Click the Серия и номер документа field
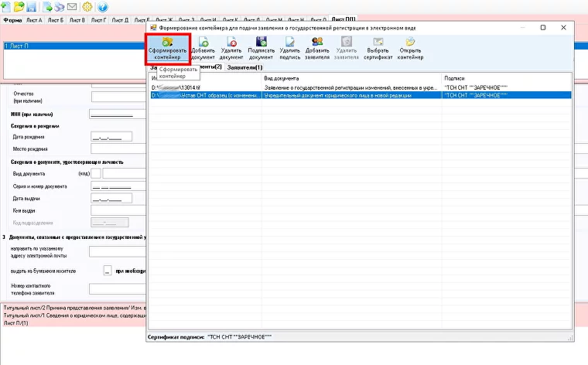The height and width of the screenshot is (365, 588). tap(118, 186)
